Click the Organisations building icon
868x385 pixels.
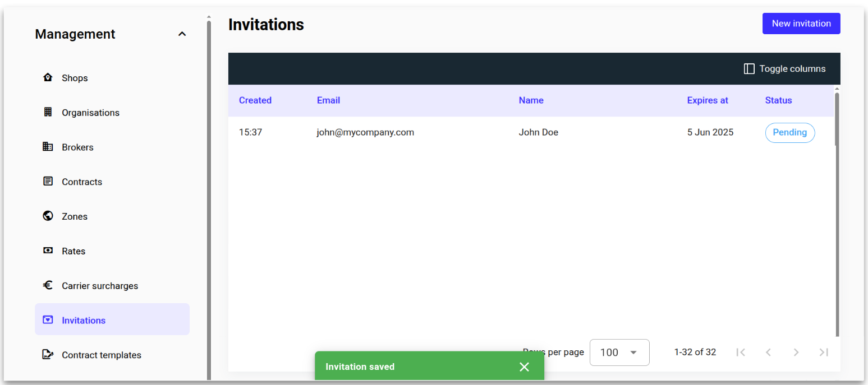click(x=48, y=112)
